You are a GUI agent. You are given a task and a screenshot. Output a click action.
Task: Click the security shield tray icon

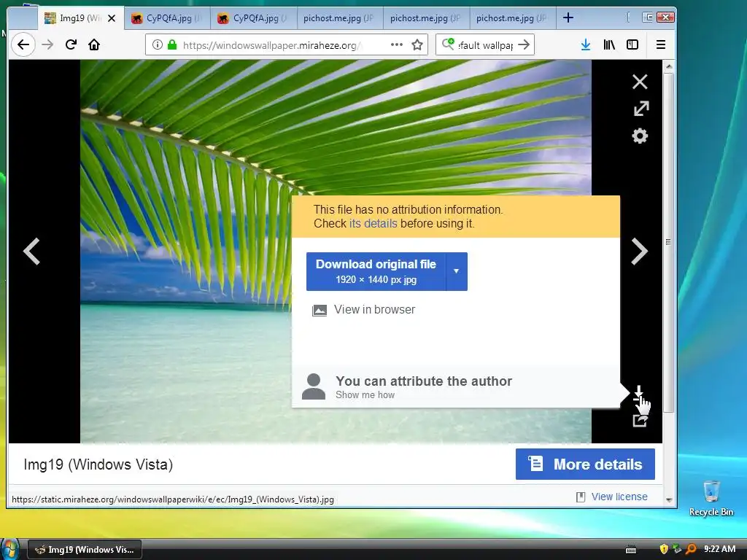tap(664, 549)
